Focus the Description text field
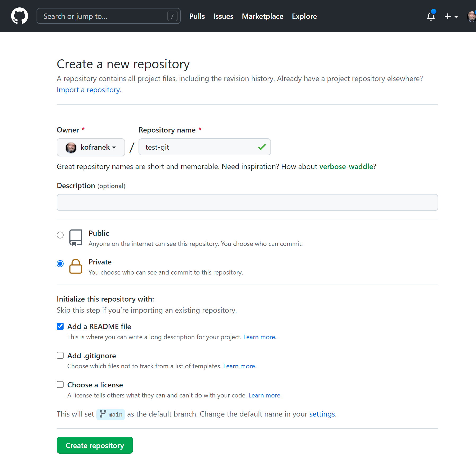Screen dimensions: 476x469 [x=247, y=202]
